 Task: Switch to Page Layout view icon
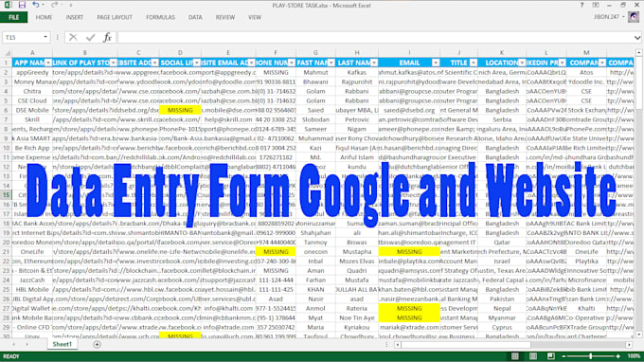click(533, 355)
